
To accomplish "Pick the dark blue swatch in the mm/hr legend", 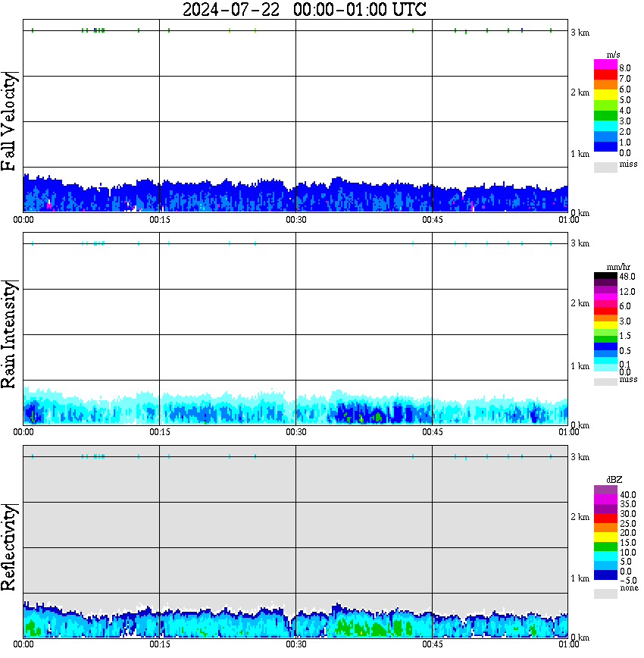I will click(x=605, y=346).
